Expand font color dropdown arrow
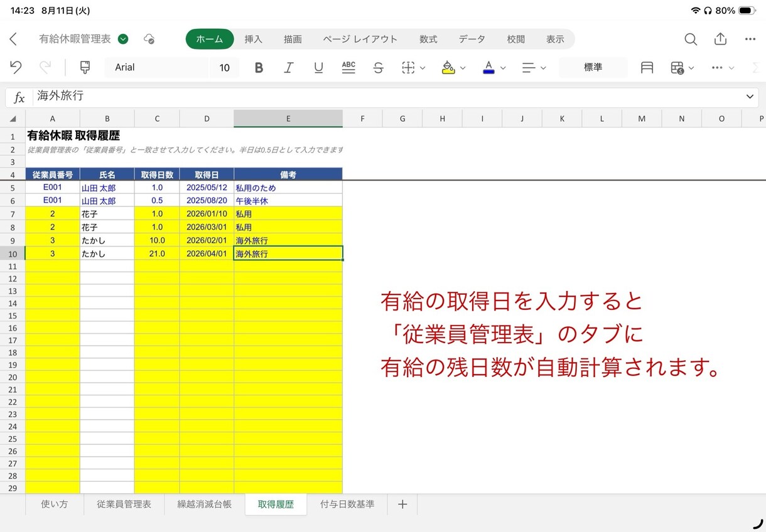Image resolution: width=766 pixels, height=532 pixels. click(503, 68)
